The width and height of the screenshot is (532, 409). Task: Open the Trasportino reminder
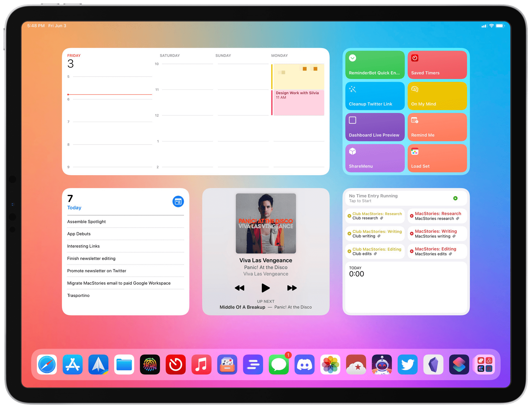(x=125, y=295)
